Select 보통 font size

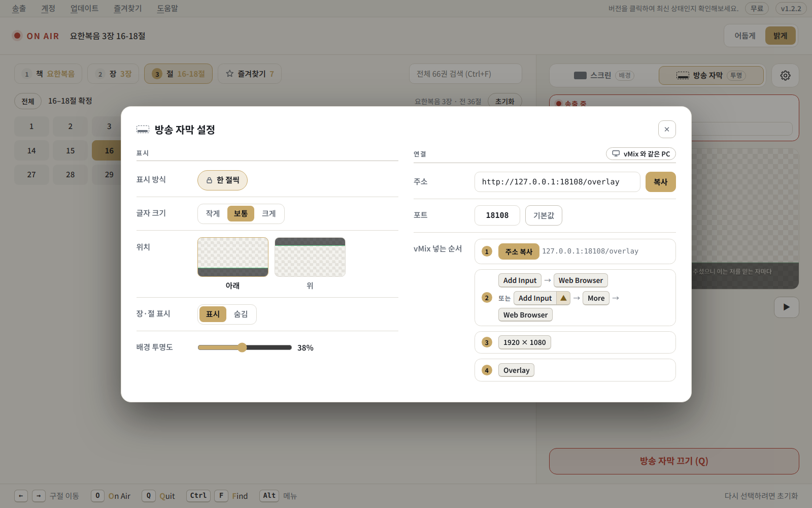241,214
